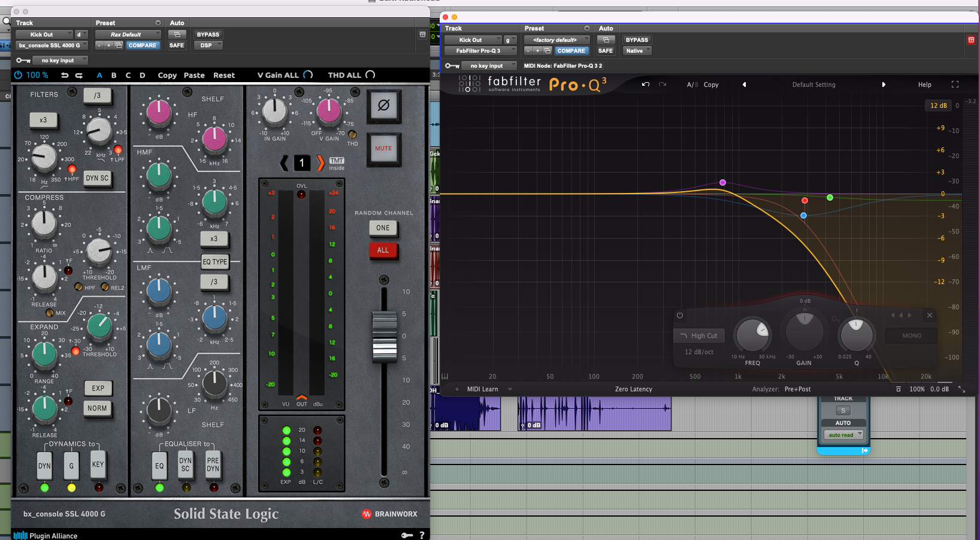Viewport: 980px width, 540px height.
Task: Click the Pro-Q Q knob
Action: (857, 334)
